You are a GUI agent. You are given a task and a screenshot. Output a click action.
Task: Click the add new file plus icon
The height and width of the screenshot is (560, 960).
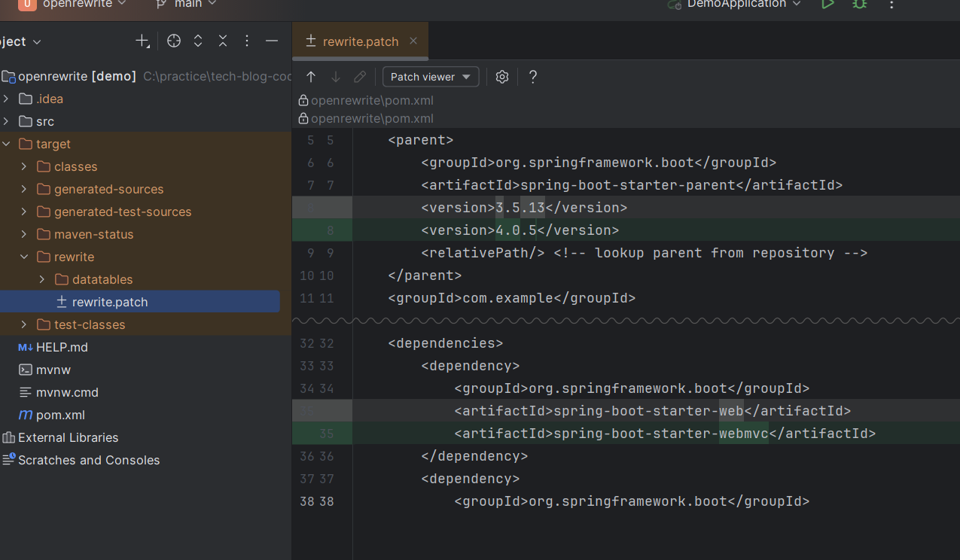[142, 41]
